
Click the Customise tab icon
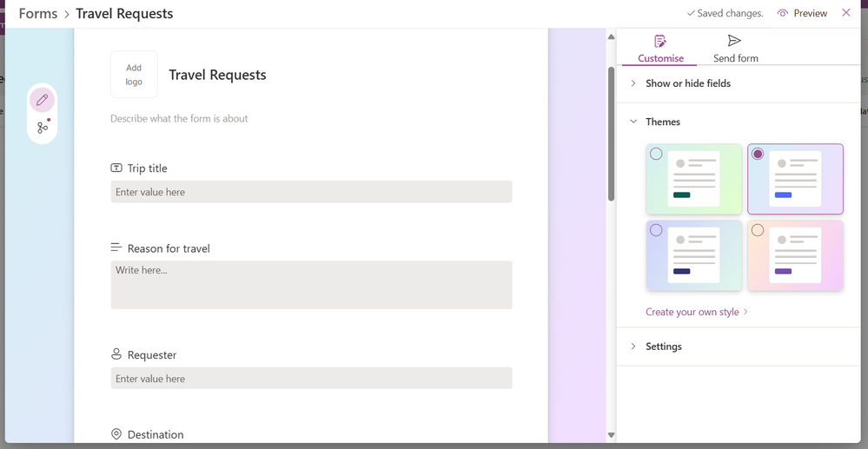click(659, 41)
